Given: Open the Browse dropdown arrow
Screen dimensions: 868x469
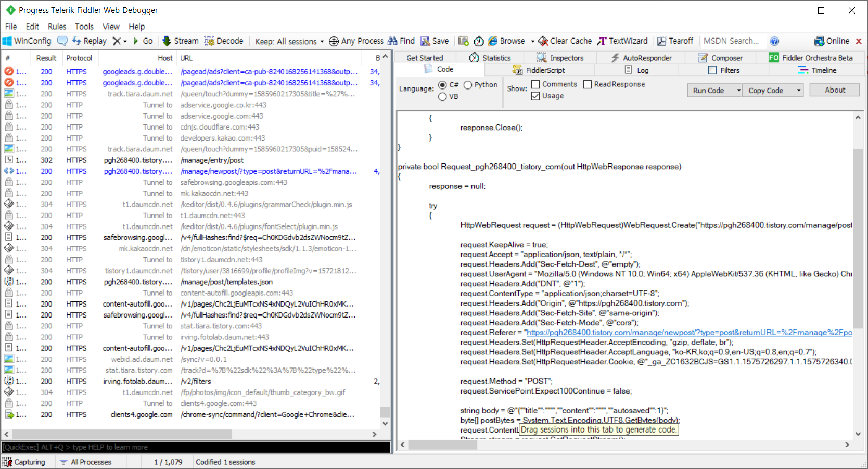Looking at the screenshot, I should pyautogui.click(x=532, y=41).
